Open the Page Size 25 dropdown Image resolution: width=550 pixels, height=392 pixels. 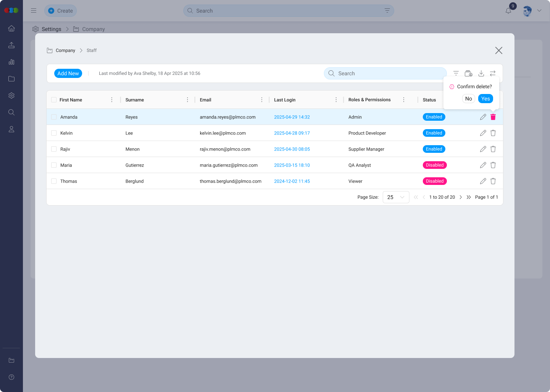[396, 197]
